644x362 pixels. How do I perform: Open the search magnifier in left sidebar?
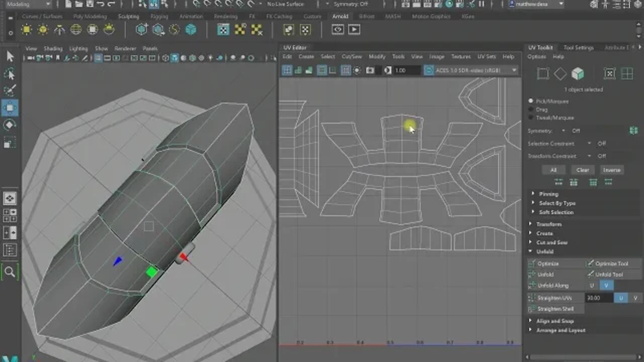[10, 272]
